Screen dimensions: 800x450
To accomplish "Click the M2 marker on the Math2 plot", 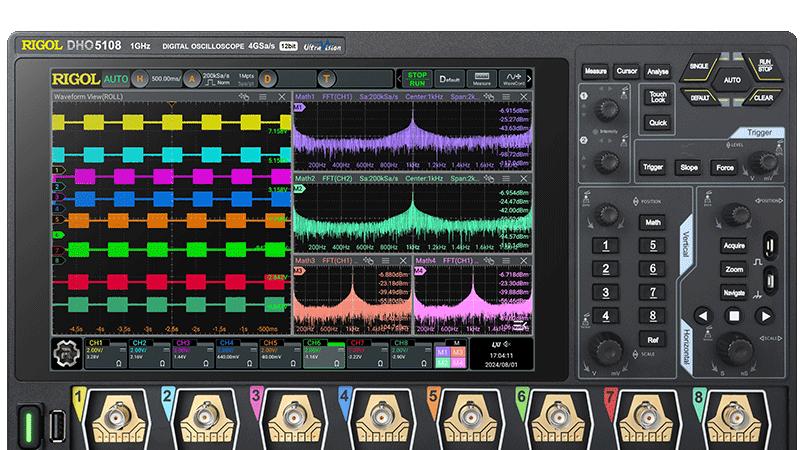I will (299, 189).
